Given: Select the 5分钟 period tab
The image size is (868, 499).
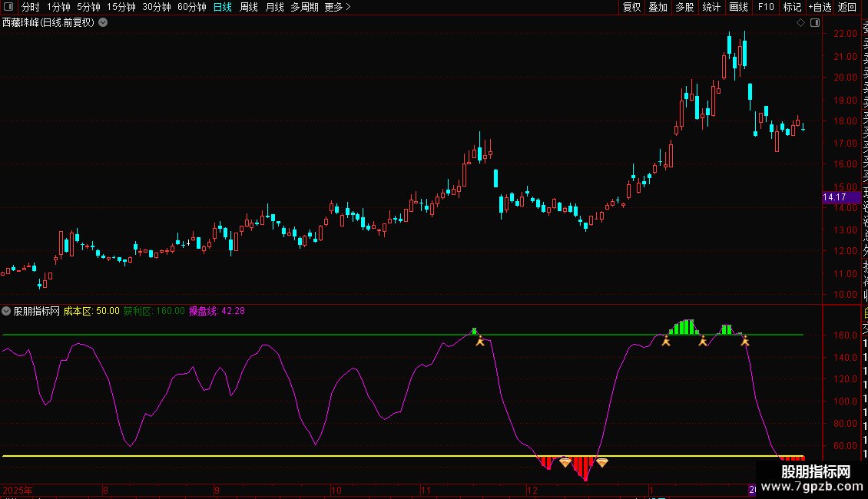Looking at the screenshot, I should (x=88, y=7).
